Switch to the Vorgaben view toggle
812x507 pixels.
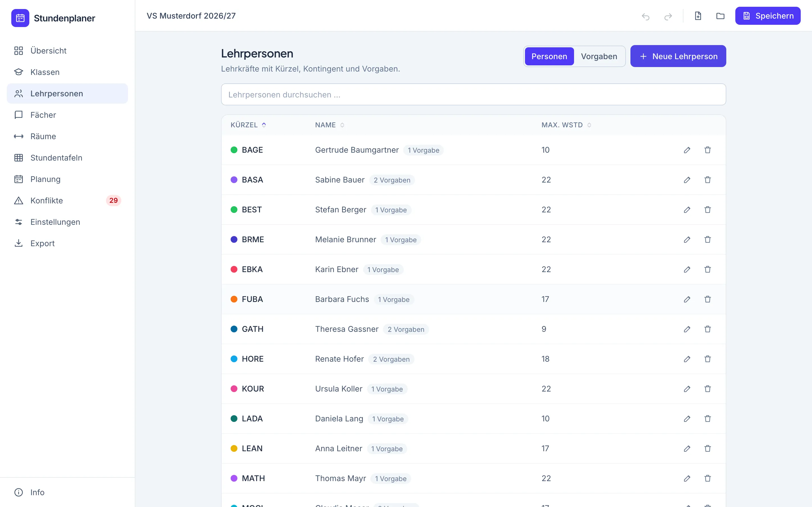(599, 56)
